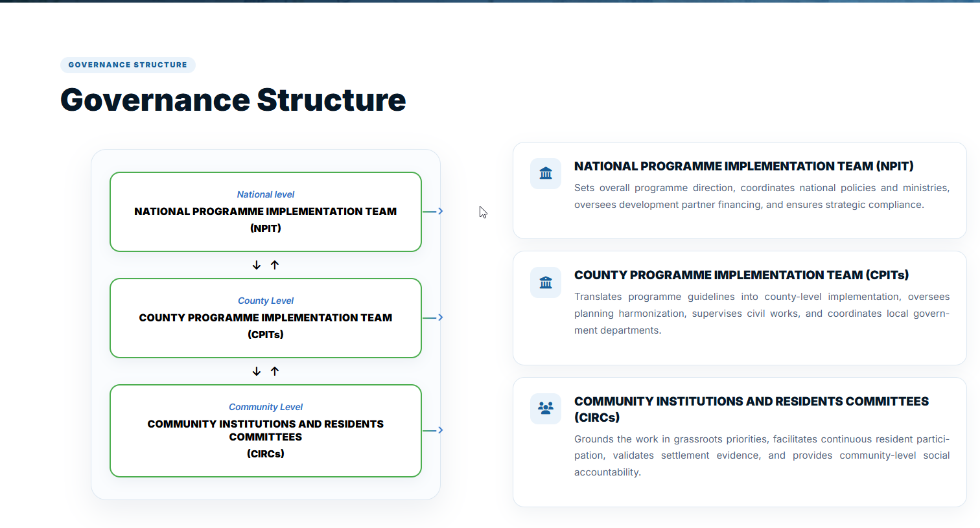Click the description starting 'Grounds the work in grassroots'
The image size is (980, 528).
click(x=762, y=455)
